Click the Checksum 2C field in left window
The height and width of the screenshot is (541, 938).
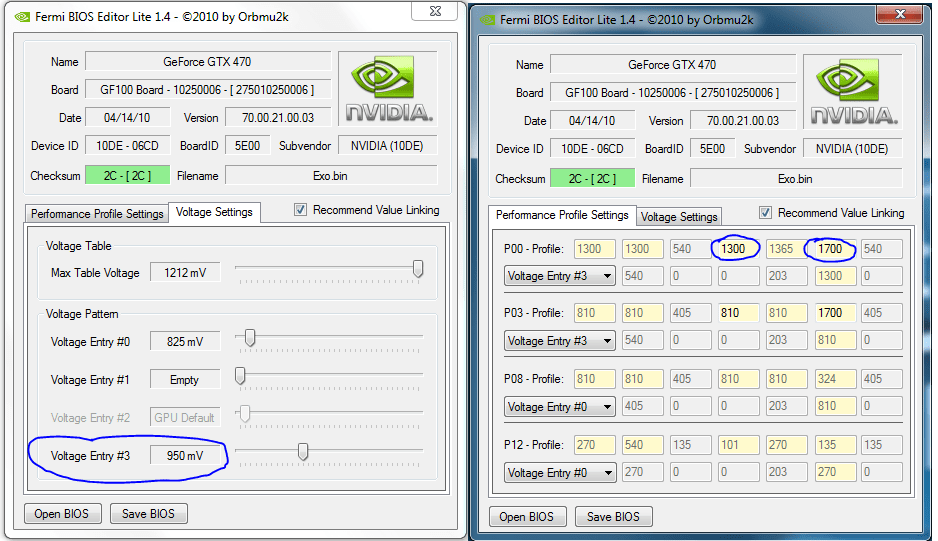(127, 176)
